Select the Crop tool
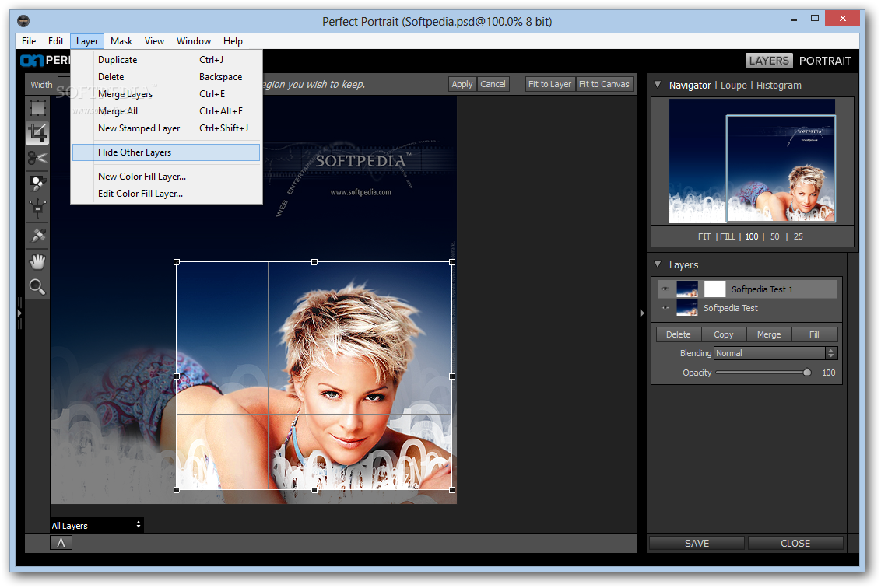This screenshot has width=881, height=588. coord(37,132)
